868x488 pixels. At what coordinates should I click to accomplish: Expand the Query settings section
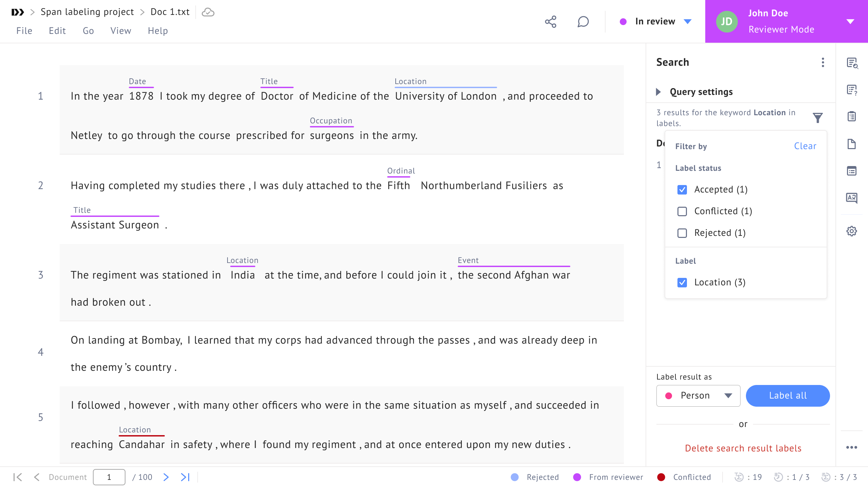(x=658, y=92)
